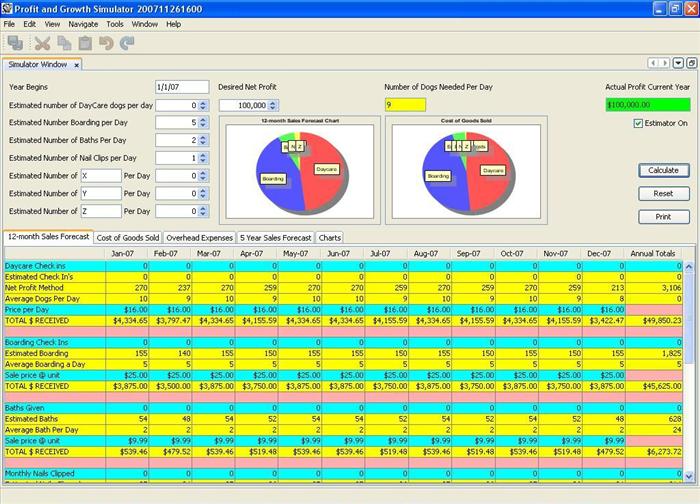Screen dimensions: 700x504
Task: Click the green Actual Profit Current Year field
Action: 648,105
